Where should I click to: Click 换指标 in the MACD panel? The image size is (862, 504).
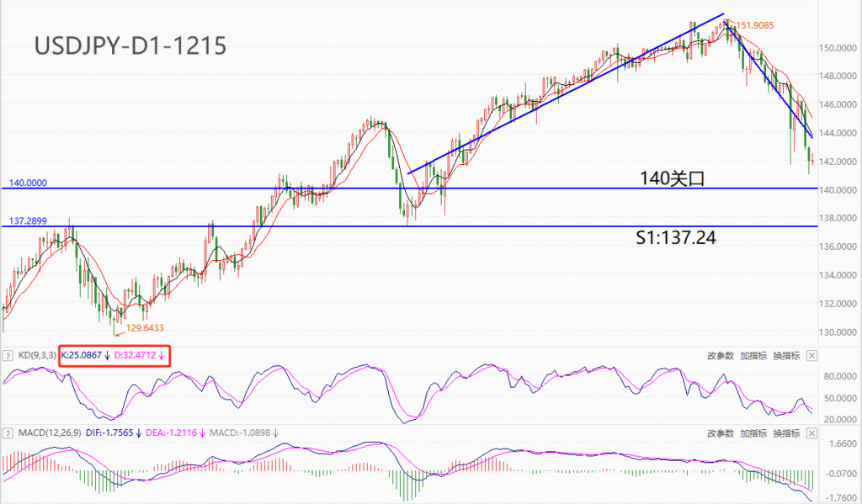pos(786,433)
